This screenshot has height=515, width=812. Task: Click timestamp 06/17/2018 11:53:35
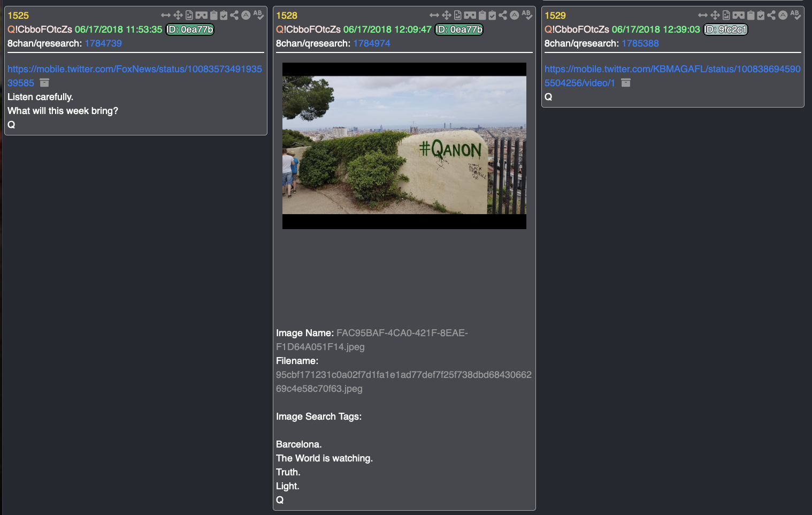(x=118, y=29)
